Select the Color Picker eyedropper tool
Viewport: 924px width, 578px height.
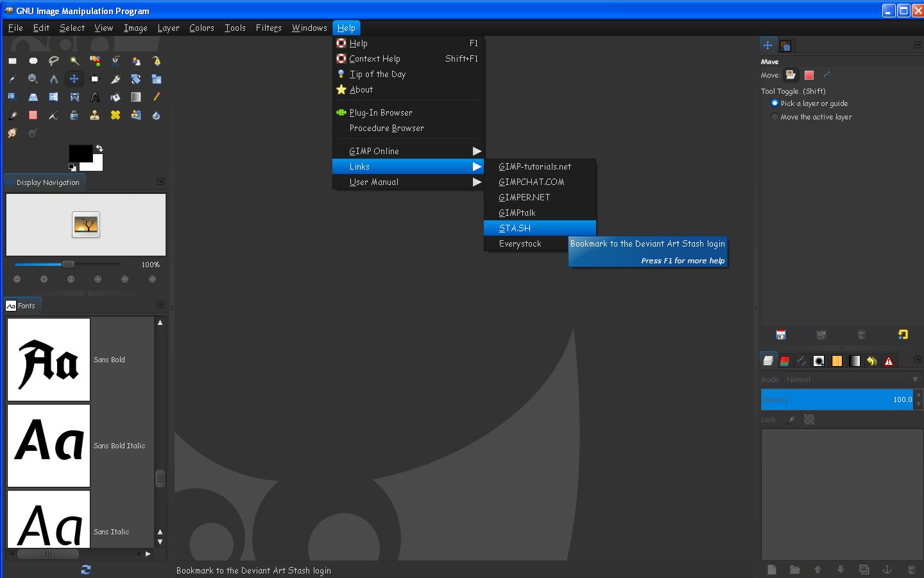point(12,79)
